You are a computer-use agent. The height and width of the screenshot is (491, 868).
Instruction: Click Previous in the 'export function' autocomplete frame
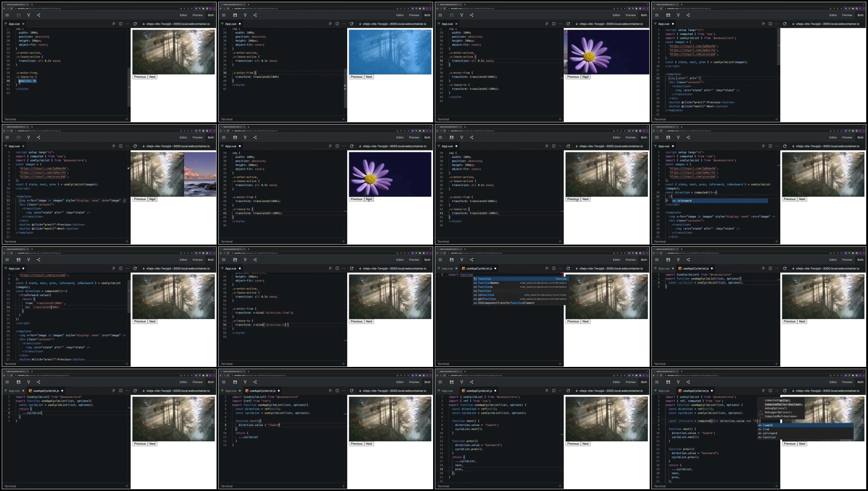tap(573, 321)
